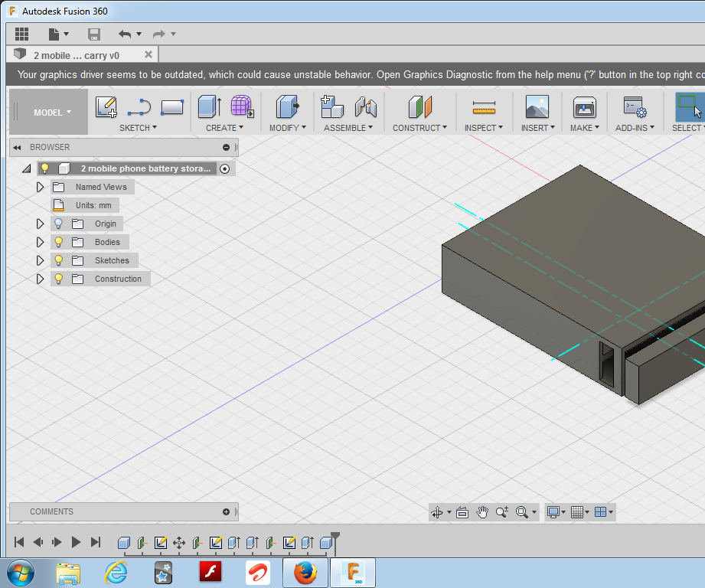Expand the Named Views folder
This screenshot has height=588, width=705.
(41, 187)
